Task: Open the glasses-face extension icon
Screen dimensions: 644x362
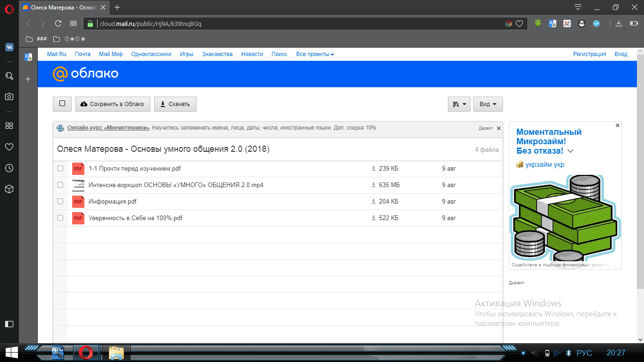Action: click(x=582, y=23)
